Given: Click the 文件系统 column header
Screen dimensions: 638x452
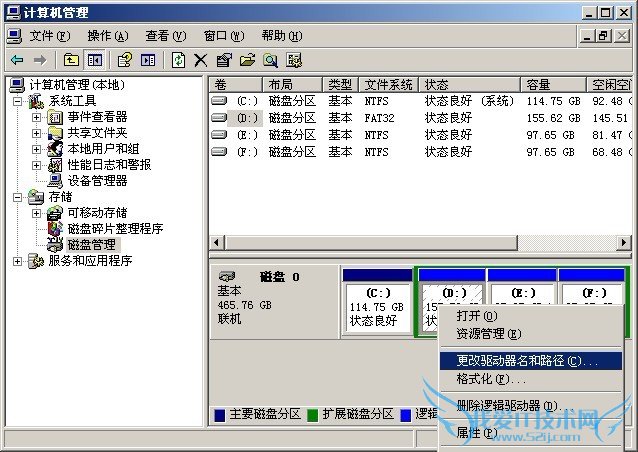Looking at the screenshot, I should 388,85.
